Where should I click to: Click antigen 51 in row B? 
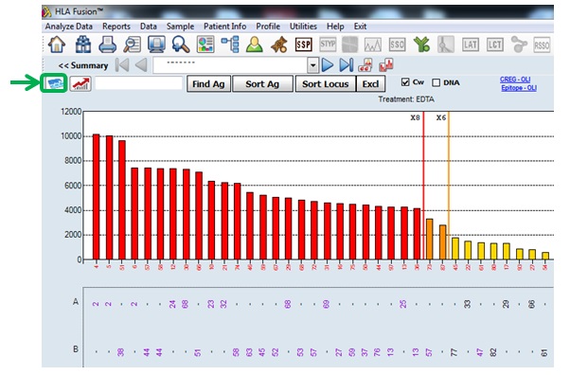tap(198, 352)
